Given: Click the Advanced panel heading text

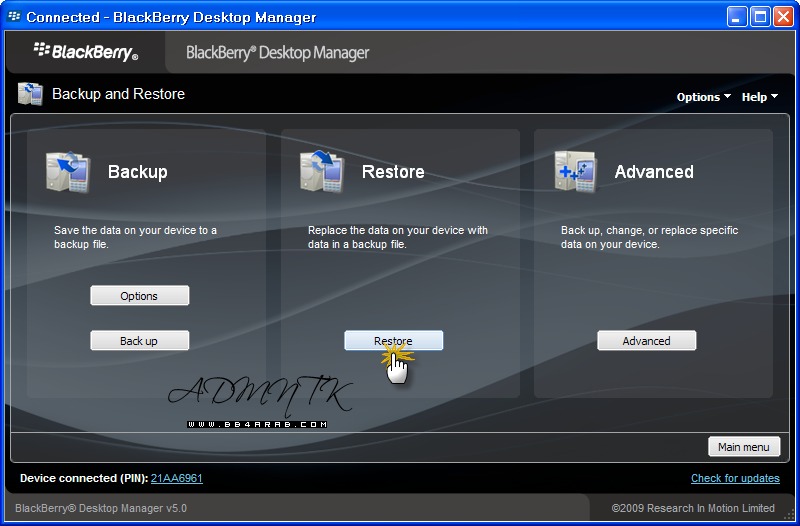Looking at the screenshot, I should pyautogui.click(x=654, y=172).
